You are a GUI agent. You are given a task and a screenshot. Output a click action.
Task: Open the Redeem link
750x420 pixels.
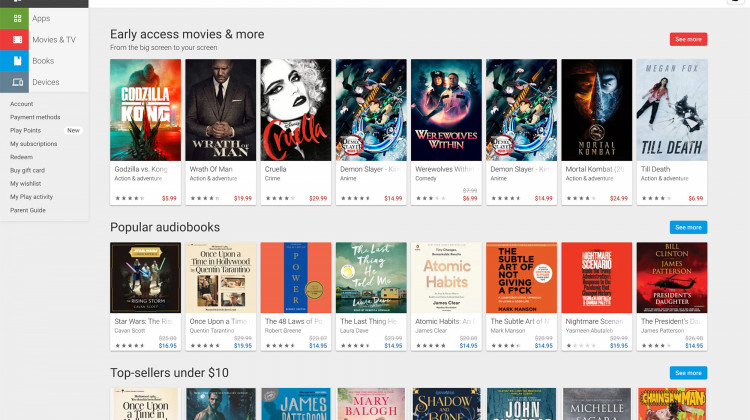click(x=22, y=157)
